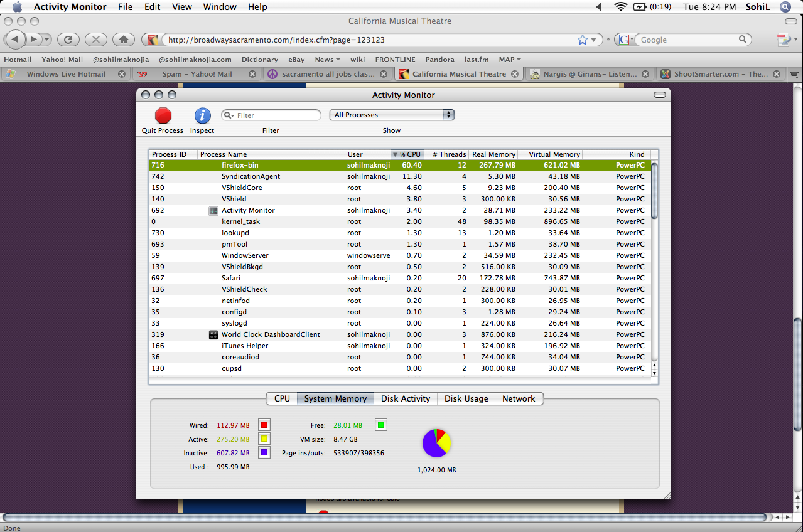This screenshot has height=532, width=803.
Task: Open the Dictionary bookmark
Action: 260,60
